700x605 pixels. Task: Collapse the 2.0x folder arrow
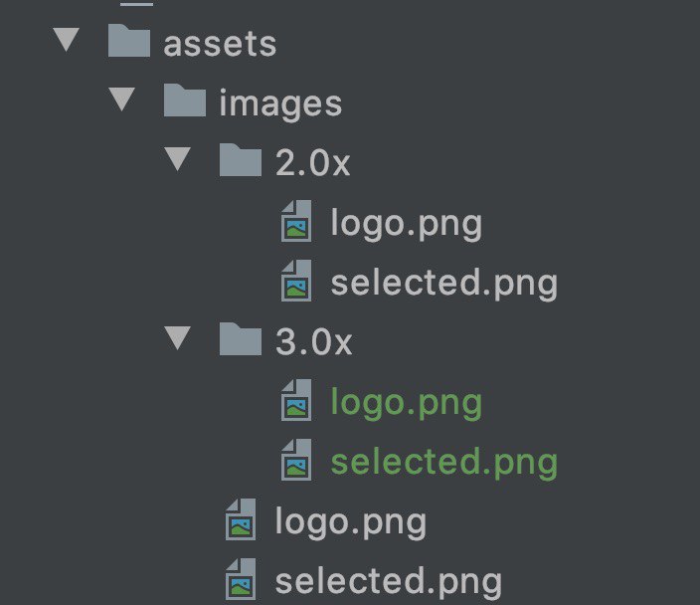(x=177, y=158)
